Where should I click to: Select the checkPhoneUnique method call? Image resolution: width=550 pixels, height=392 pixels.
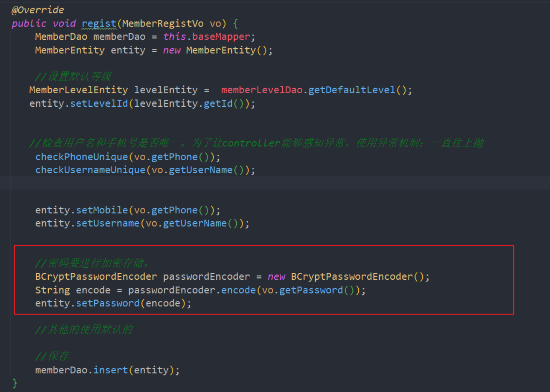[x=82, y=157]
